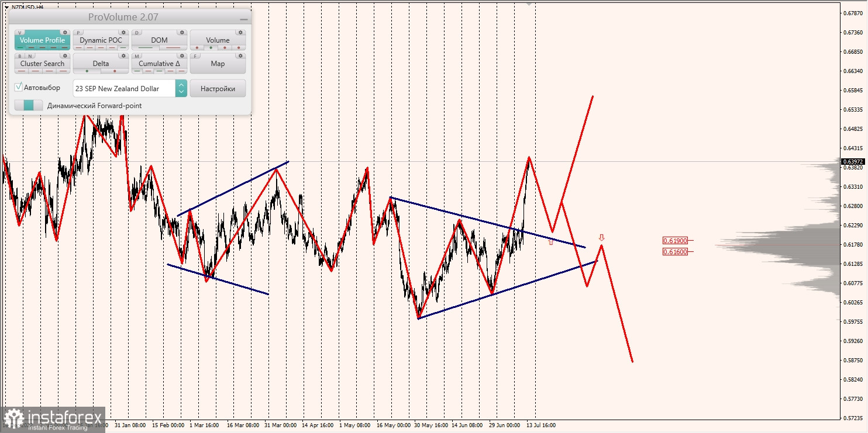Activate the Map module
Viewport: 868px width, 433px height.
(x=218, y=64)
